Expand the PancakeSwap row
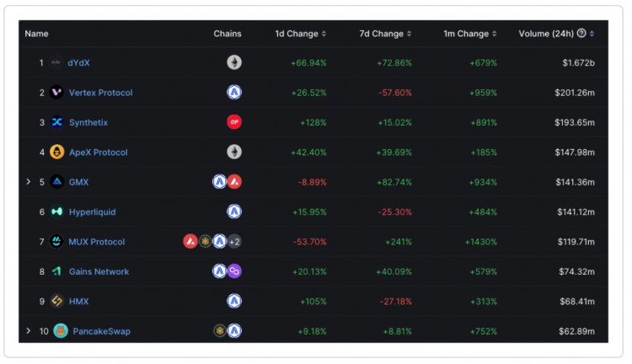 click(28, 331)
